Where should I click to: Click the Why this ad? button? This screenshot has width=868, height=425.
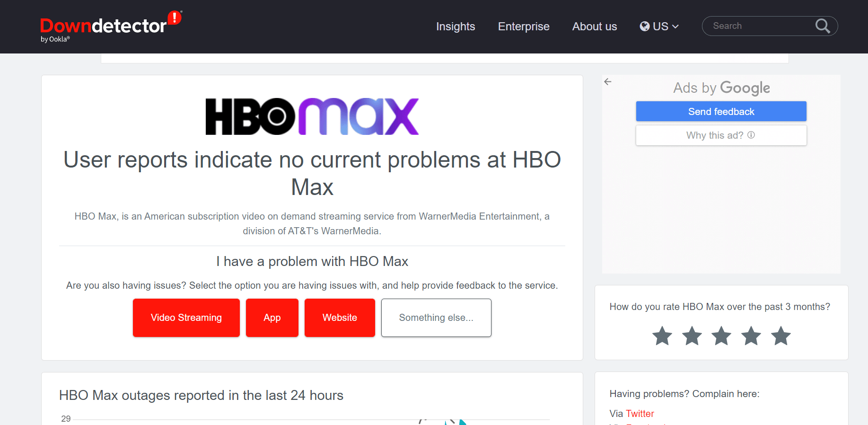point(721,135)
